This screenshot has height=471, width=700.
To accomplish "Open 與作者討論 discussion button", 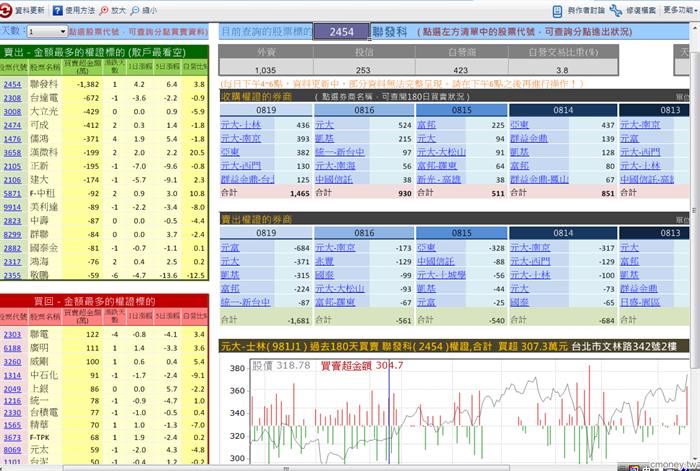I will pyautogui.click(x=579, y=10).
